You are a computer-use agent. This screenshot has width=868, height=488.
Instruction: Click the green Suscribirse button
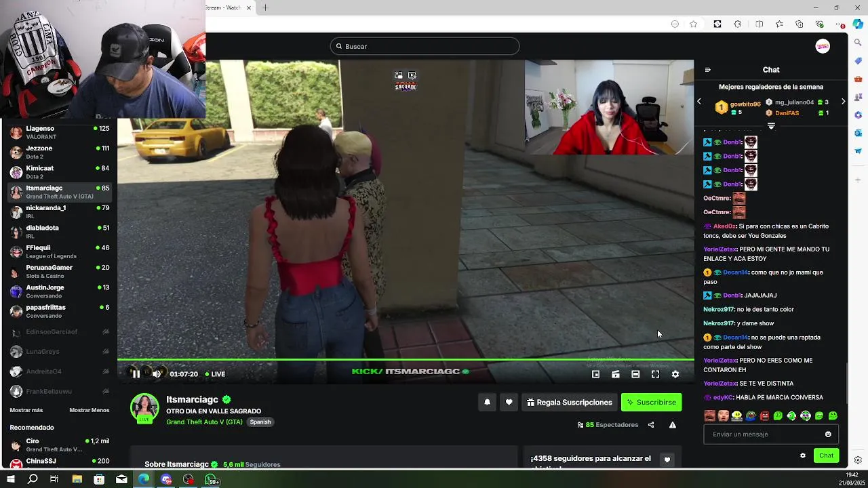click(x=651, y=402)
